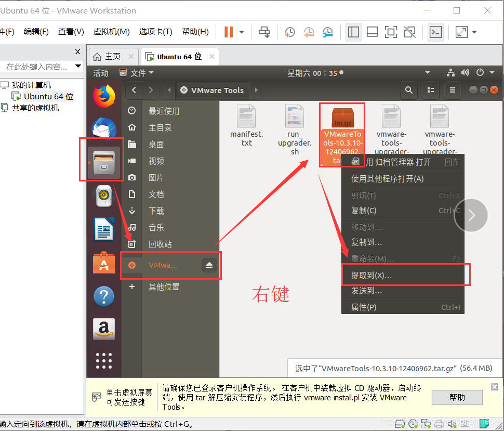Toggle list view in file manager
504x431 pixels.
pyautogui.click(x=431, y=90)
